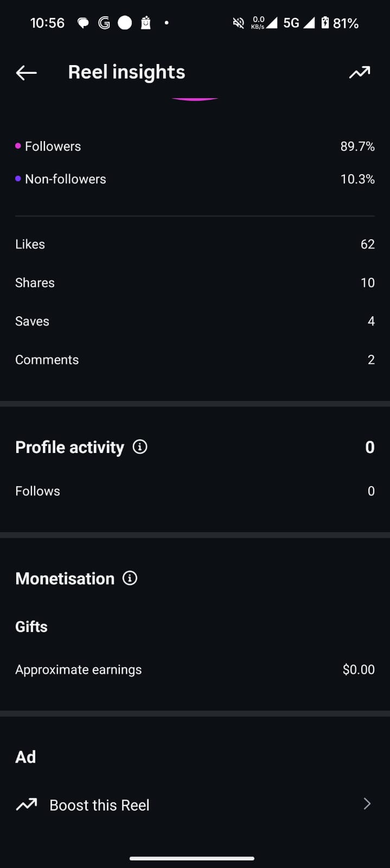The width and height of the screenshot is (390, 868).
Task: Tap the Followers pink legend dot
Action: [18, 146]
